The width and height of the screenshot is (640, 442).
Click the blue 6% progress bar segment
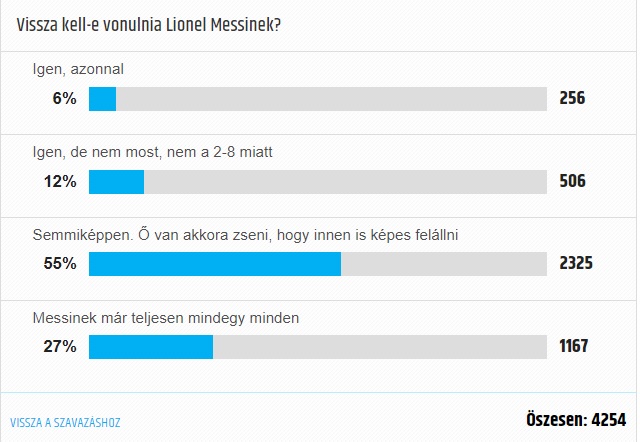(x=102, y=99)
